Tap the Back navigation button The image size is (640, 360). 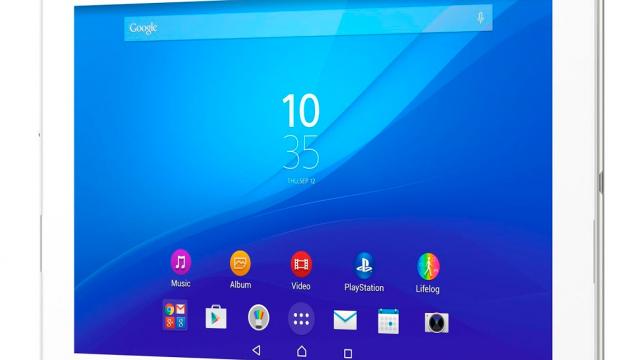[x=256, y=350]
